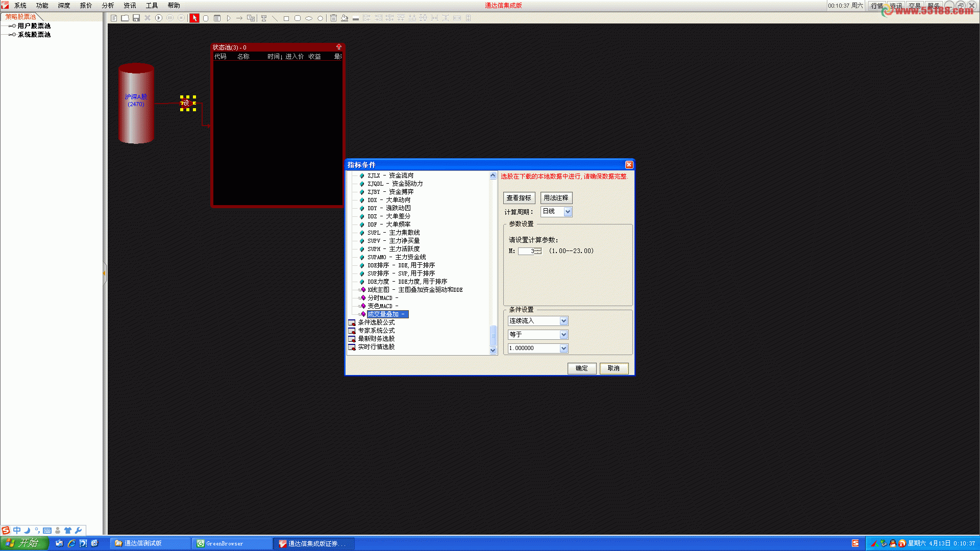The height and width of the screenshot is (551, 980).
Task: Open the 系统 menu
Action: click(20, 6)
